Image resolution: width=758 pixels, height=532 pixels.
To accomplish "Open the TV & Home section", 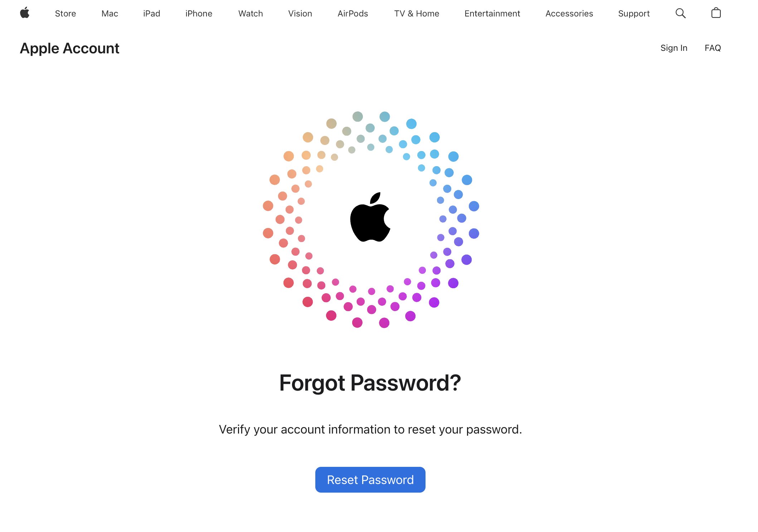I will pyautogui.click(x=417, y=14).
